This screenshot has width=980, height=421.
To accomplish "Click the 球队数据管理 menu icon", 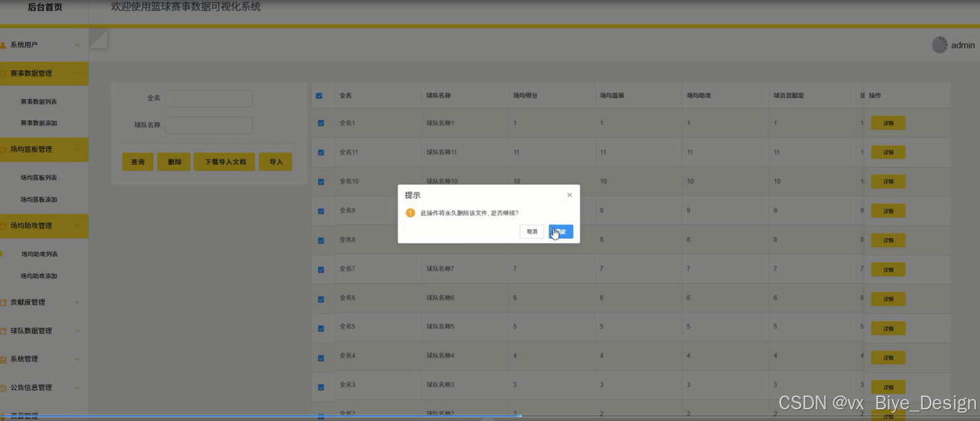I will (x=3, y=330).
